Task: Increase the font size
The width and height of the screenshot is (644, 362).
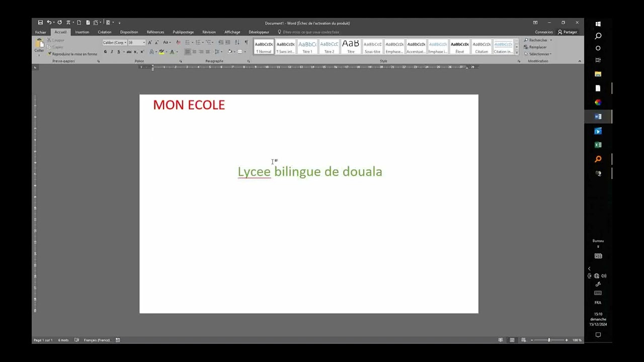Action: click(x=150, y=42)
